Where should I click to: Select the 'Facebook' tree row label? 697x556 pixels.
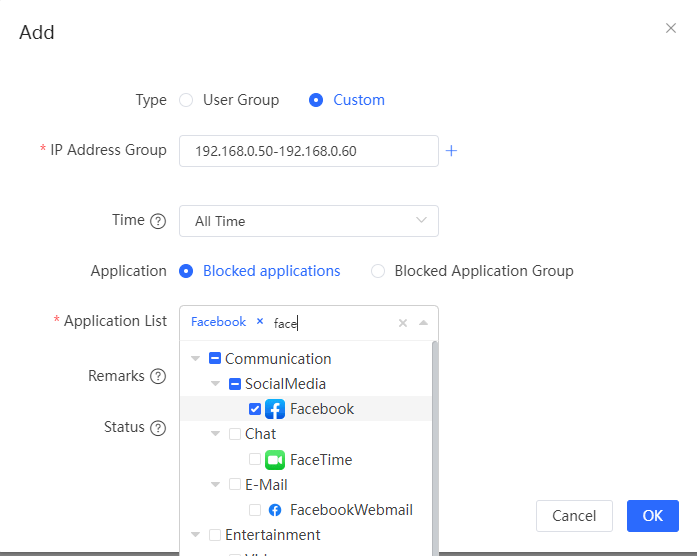click(322, 409)
